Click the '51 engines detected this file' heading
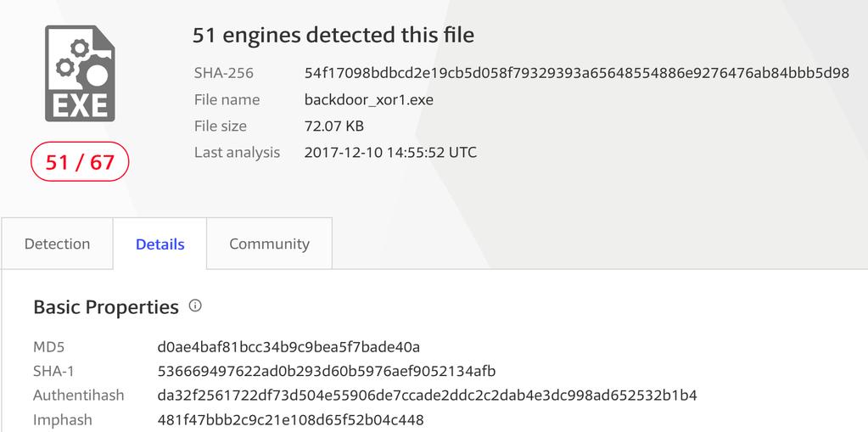 pyautogui.click(x=333, y=36)
